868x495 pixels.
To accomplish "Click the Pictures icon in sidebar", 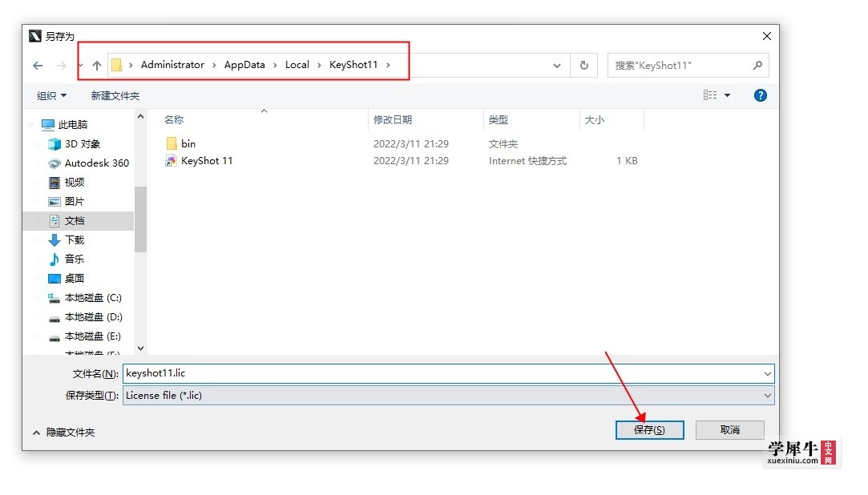I will pyautogui.click(x=55, y=202).
